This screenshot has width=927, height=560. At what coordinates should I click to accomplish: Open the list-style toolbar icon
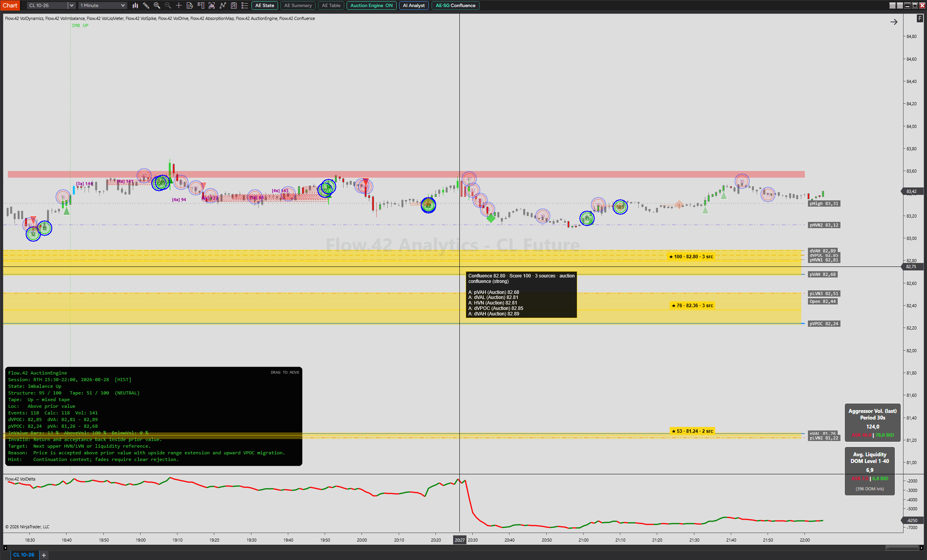(x=245, y=5)
